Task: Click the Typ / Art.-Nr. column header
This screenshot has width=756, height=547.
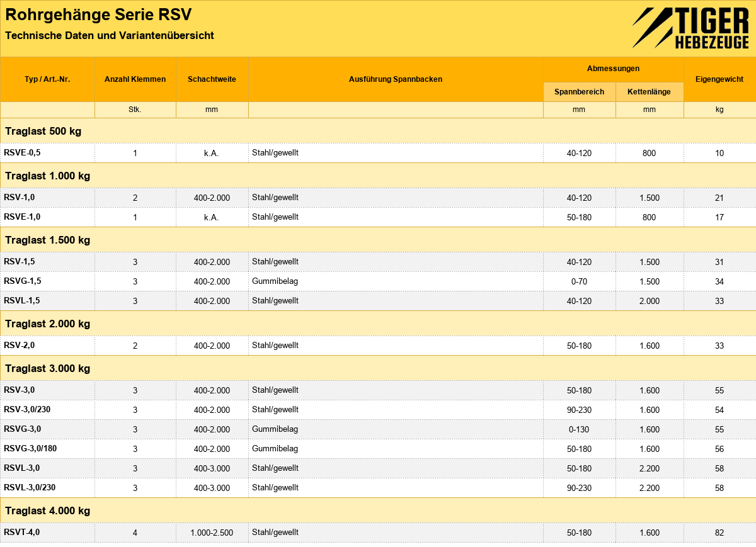Action: point(47,79)
